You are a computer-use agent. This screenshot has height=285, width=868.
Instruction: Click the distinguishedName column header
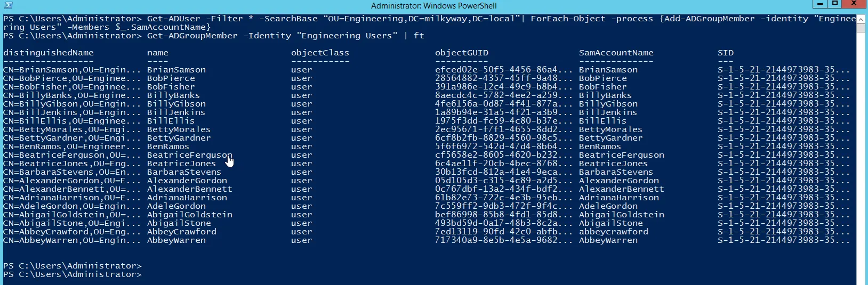click(x=49, y=53)
